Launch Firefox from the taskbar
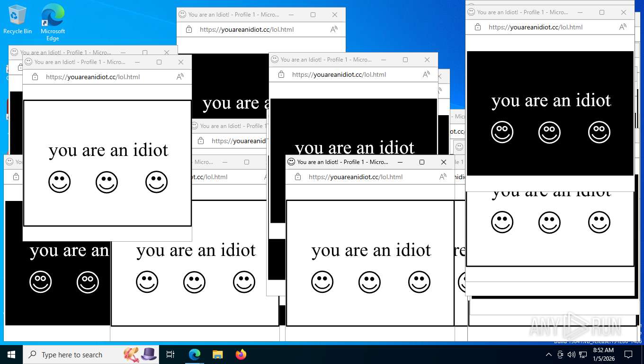This screenshot has width=644, height=364. point(241,355)
